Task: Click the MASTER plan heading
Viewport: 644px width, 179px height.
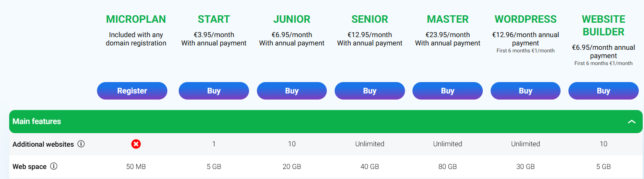Action: [447, 19]
